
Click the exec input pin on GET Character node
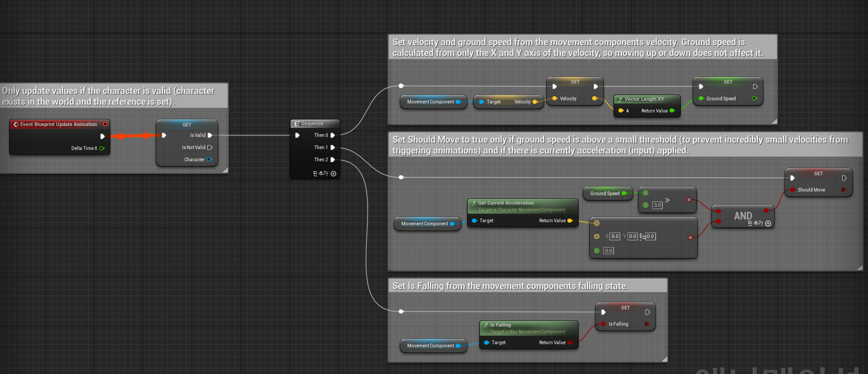click(164, 135)
